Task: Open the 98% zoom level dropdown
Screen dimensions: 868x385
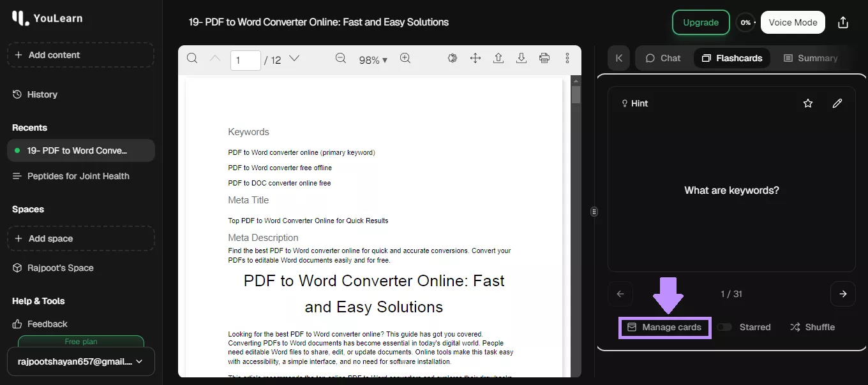Action: pos(373,60)
